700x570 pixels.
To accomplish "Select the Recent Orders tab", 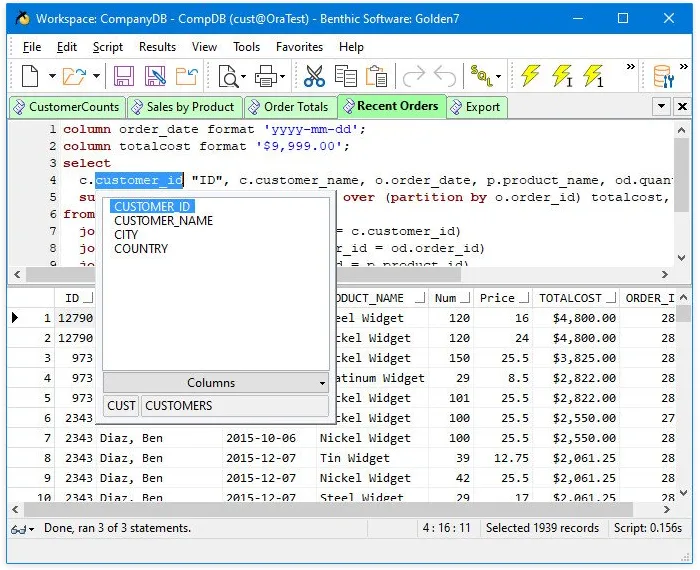I will click(x=392, y=106).
